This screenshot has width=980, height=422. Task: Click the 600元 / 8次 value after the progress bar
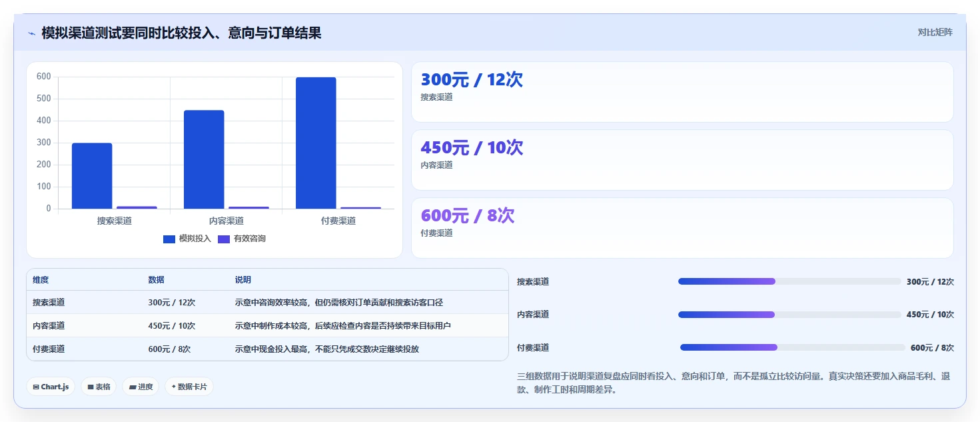[x=932, y=348]
